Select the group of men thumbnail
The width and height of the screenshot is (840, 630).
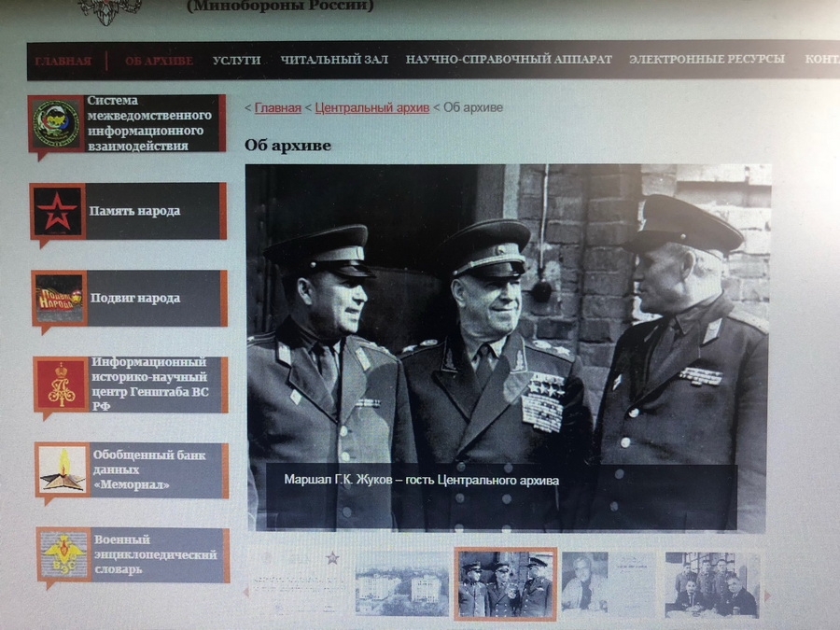(712, 584)
